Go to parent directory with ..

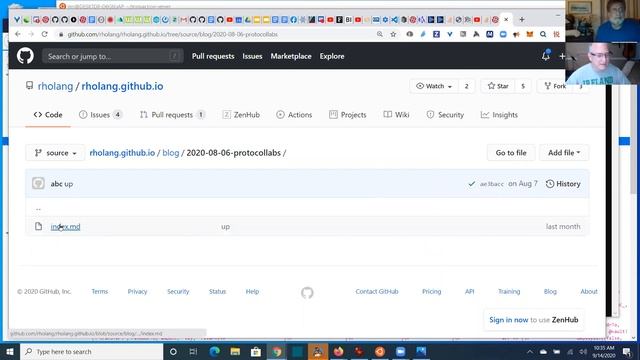(38, 208)
